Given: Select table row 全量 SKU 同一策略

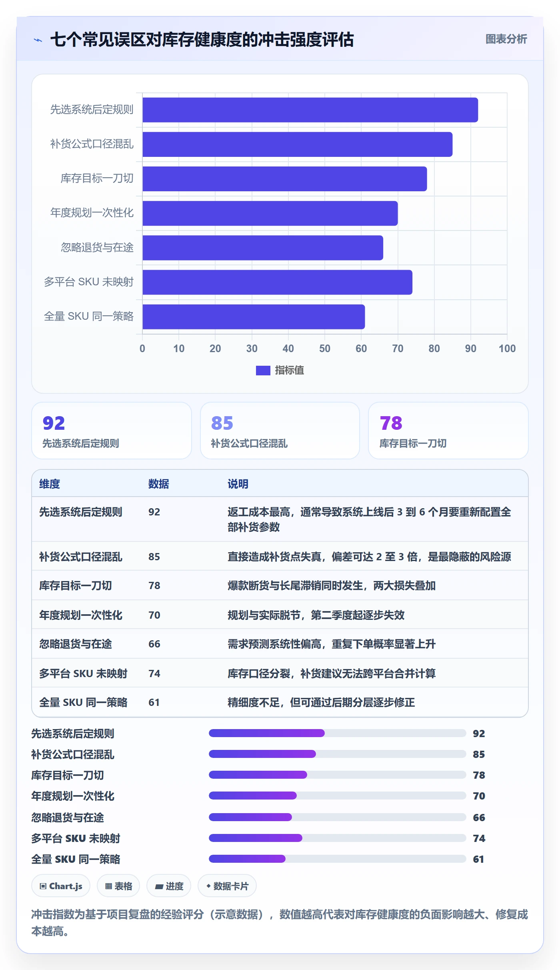Looking at the screenshot, I should click(x=280, y=702).
